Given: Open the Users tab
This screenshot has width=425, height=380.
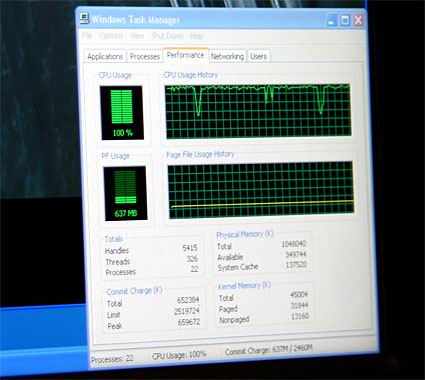Looking at the screenshot, I should coord(258,56).
